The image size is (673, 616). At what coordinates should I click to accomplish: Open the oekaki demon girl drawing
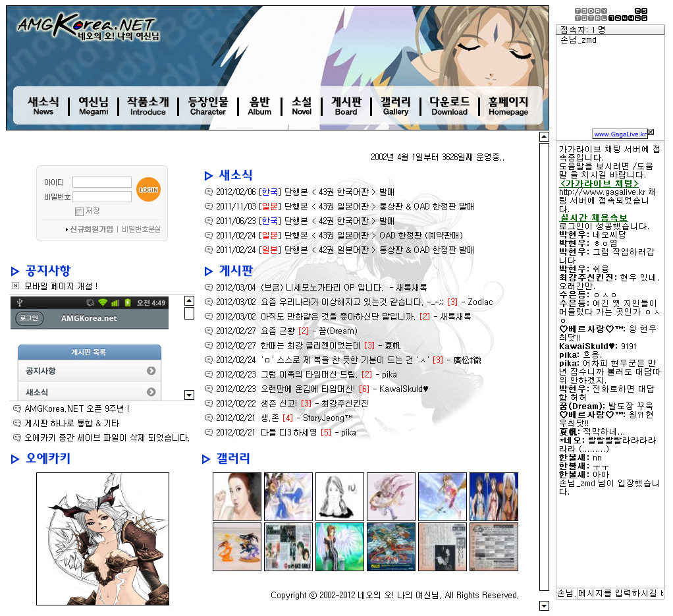pyautogui.click(x=103, y=539)
